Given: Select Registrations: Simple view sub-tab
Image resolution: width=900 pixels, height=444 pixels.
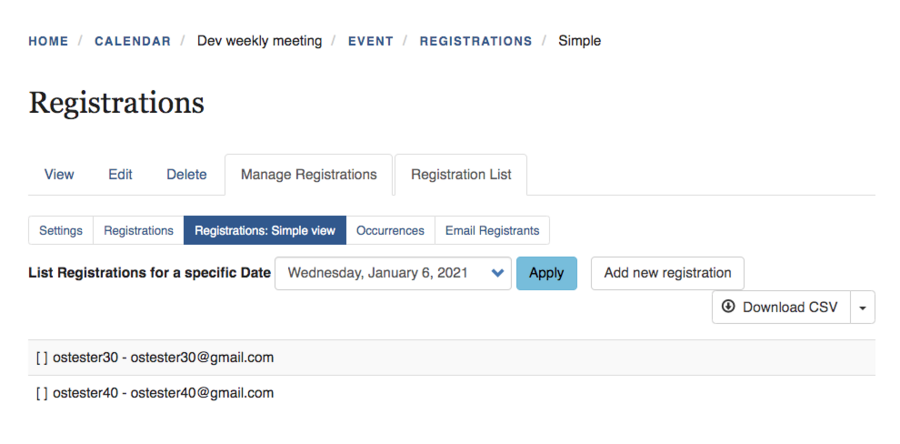Looking at the screenshot, I should (x=265, y=230).
